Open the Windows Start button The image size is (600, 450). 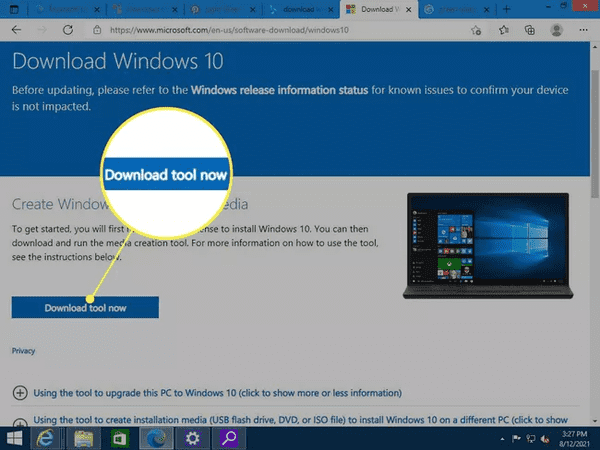pyautogui.click(x=14, y=438)
